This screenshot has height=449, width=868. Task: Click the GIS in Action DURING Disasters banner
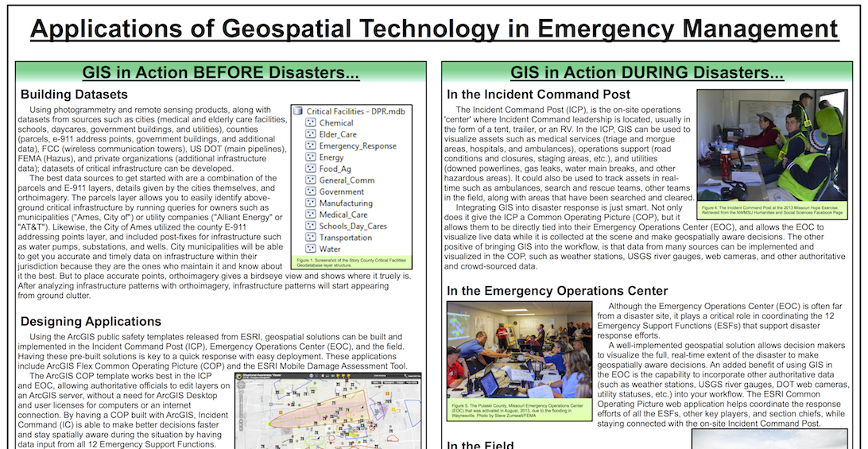pyautogui.click(x=646, y=72)
